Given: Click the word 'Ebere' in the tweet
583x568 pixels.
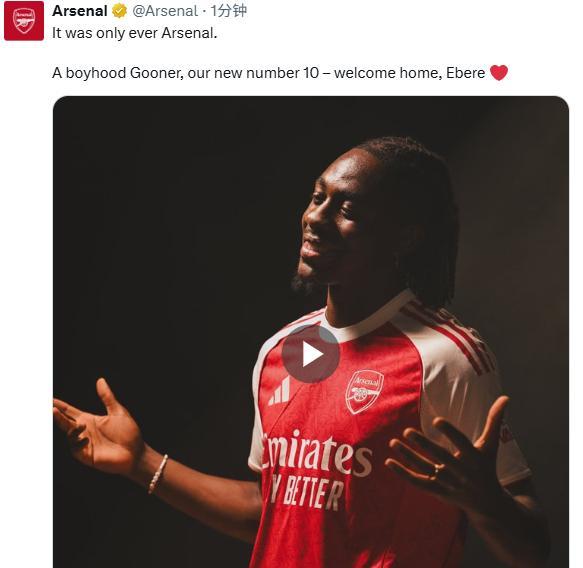Looking at the screenshot, I should coord(466,73).
